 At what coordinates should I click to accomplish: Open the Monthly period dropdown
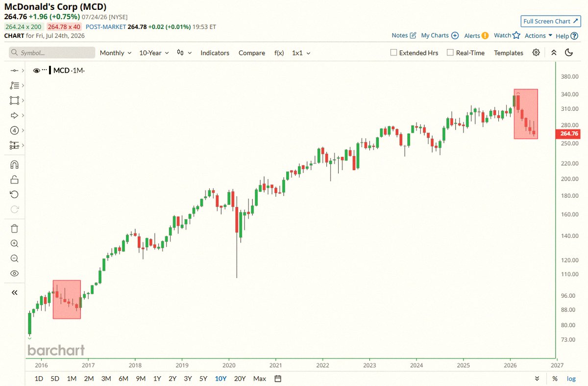[116, 53]
